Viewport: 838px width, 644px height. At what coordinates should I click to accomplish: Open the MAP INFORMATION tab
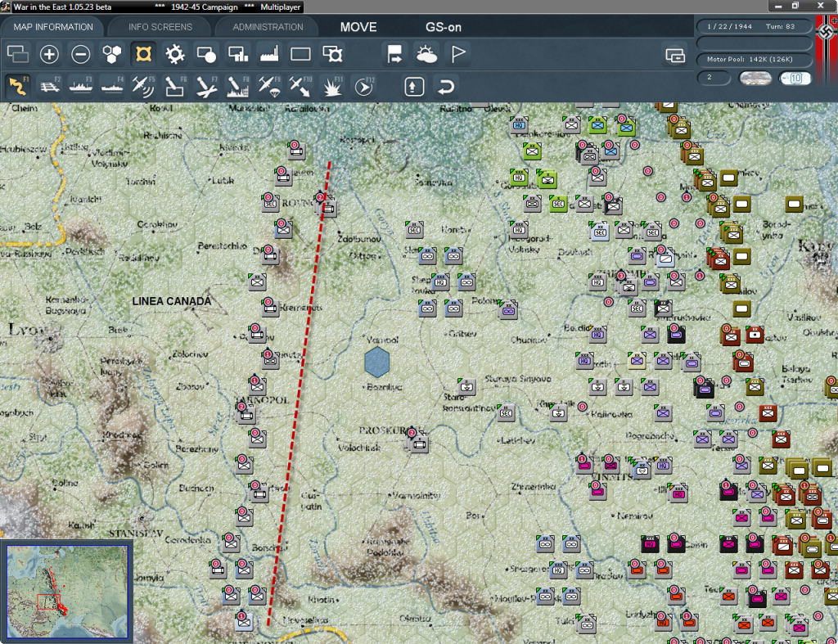[x=53, y=27]
